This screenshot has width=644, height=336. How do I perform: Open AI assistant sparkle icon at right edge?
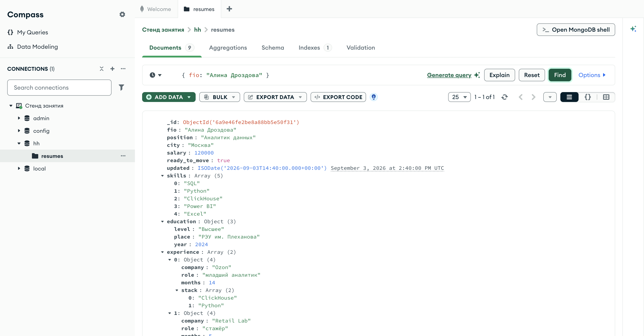(633, 29)
